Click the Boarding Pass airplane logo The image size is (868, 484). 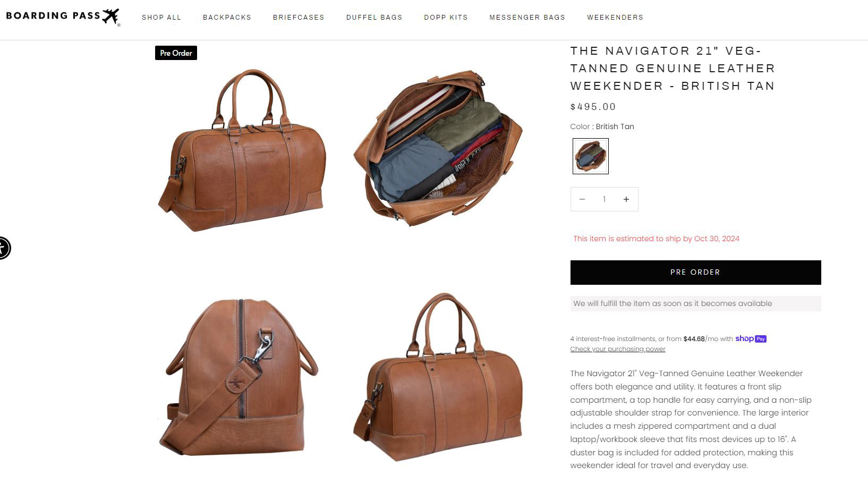click(x=63, y=16)
